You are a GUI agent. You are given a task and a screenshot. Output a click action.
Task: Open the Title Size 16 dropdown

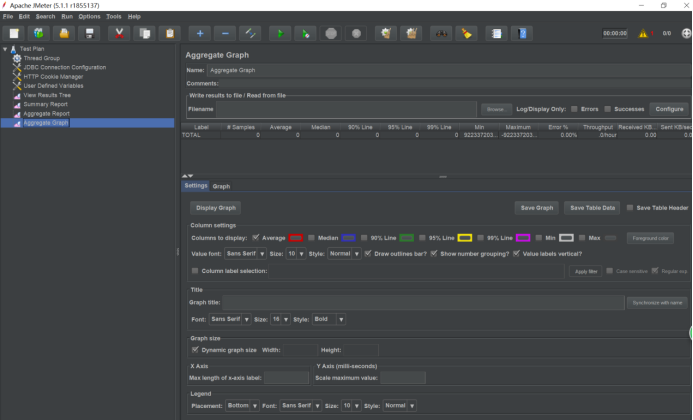click(x=280, y=319)
